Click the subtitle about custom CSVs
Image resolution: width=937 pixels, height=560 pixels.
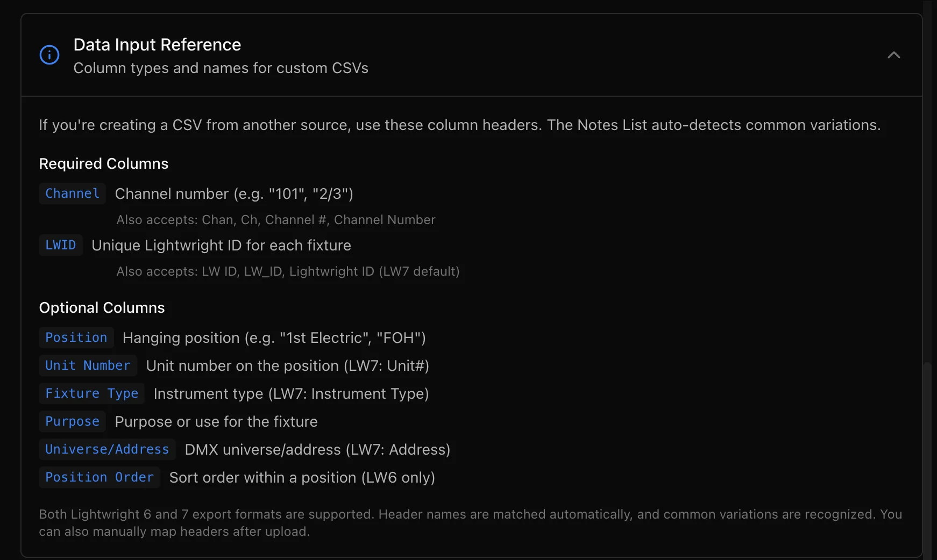[x=221, y=68]
